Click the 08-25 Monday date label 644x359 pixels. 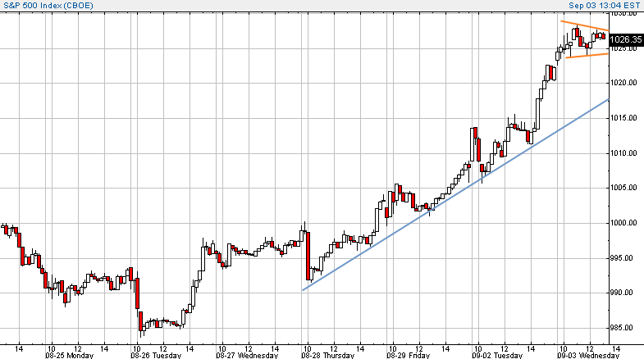tap(70, 355)
